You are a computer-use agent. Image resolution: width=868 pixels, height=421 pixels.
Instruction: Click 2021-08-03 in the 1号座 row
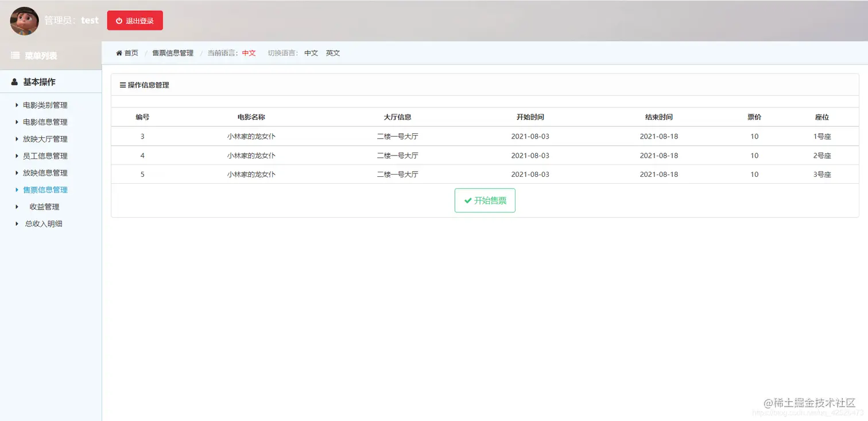(530, 137)
